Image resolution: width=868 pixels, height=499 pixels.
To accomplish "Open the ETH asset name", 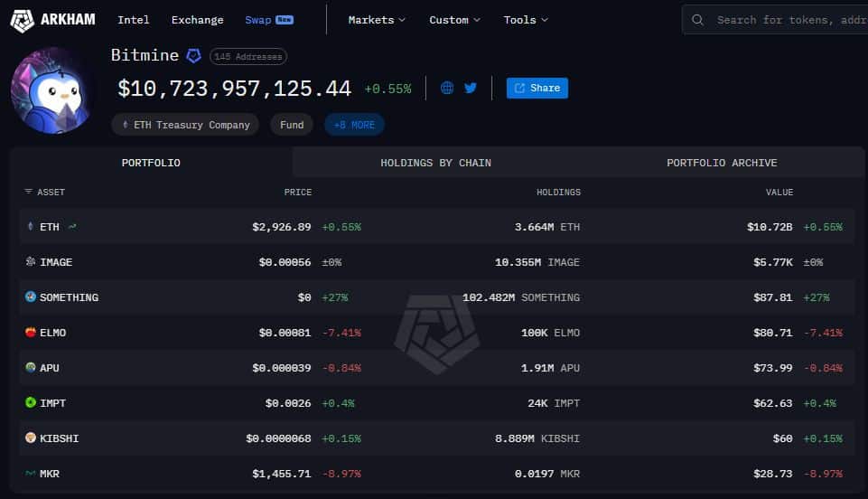I will click(x=50, y=227).
